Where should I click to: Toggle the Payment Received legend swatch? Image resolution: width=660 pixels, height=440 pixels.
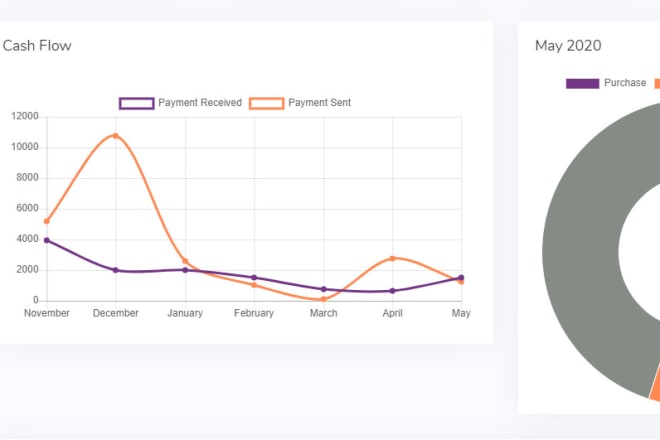pos(136,103)
